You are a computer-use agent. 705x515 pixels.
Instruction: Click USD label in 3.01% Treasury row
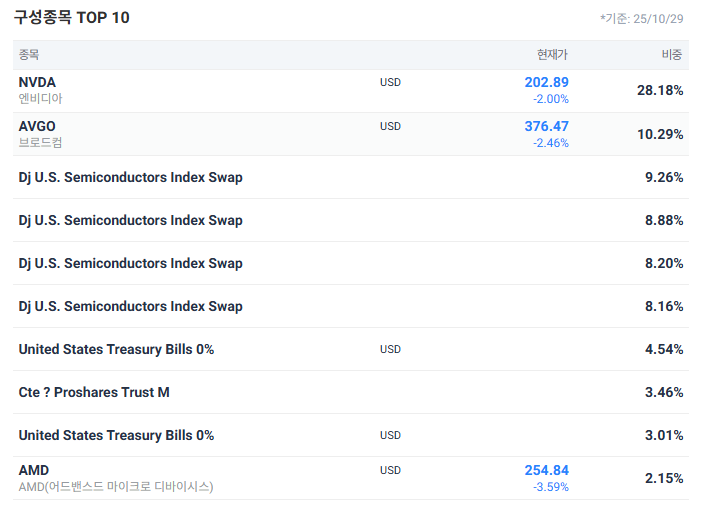pyautogui.click(x=390, y=435)
